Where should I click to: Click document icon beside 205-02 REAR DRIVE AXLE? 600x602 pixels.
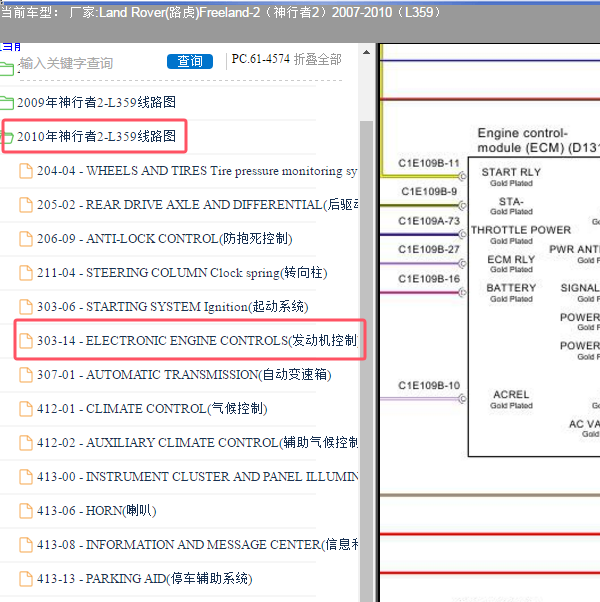(x=26, y=205)
